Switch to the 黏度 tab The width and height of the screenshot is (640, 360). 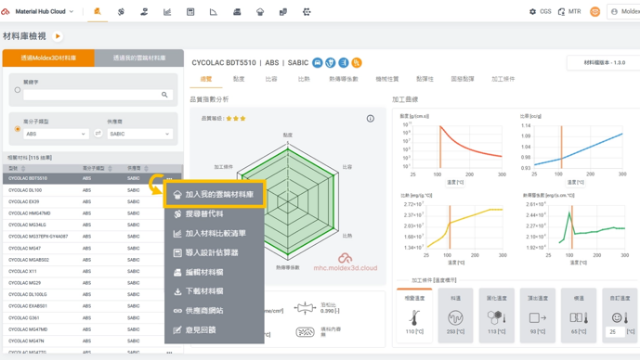coord(239,79)
